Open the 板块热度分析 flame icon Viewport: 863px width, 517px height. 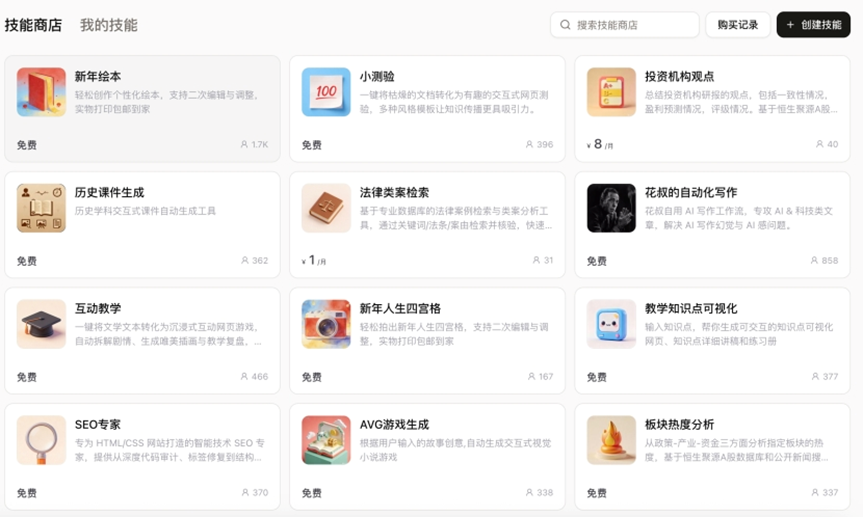pyautogui.click(x=611, y=440)
